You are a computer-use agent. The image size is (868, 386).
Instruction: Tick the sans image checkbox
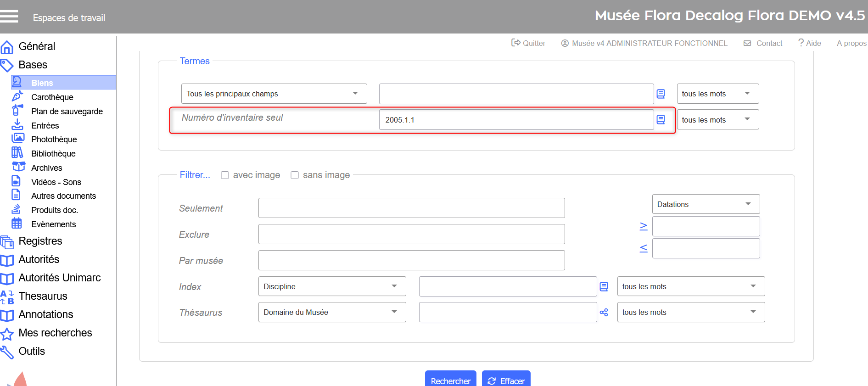tap(295, 175)
